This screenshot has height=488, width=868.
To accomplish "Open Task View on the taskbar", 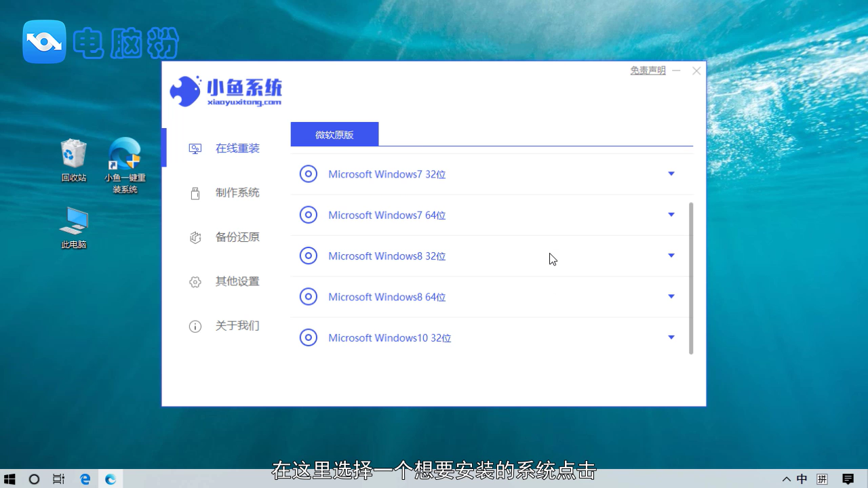I will click(x=59, y=479).
